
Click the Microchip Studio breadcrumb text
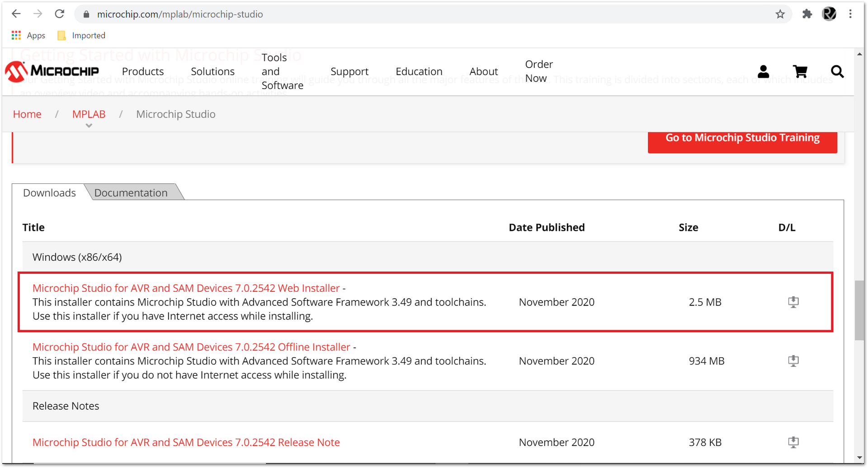coord(176,114)
